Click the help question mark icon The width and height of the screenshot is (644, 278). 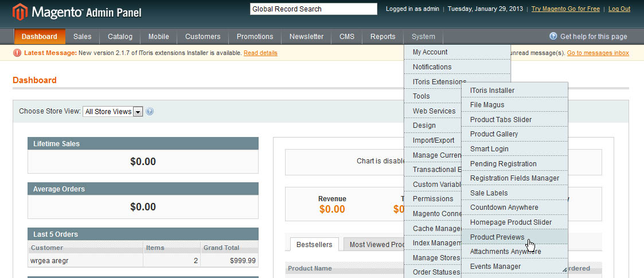553,36
